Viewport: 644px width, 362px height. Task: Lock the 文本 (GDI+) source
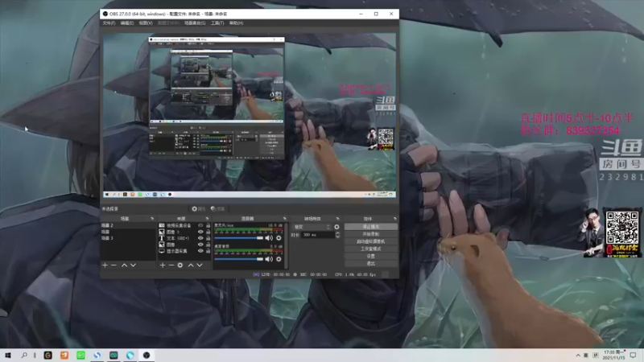click(x=208, y=238)
